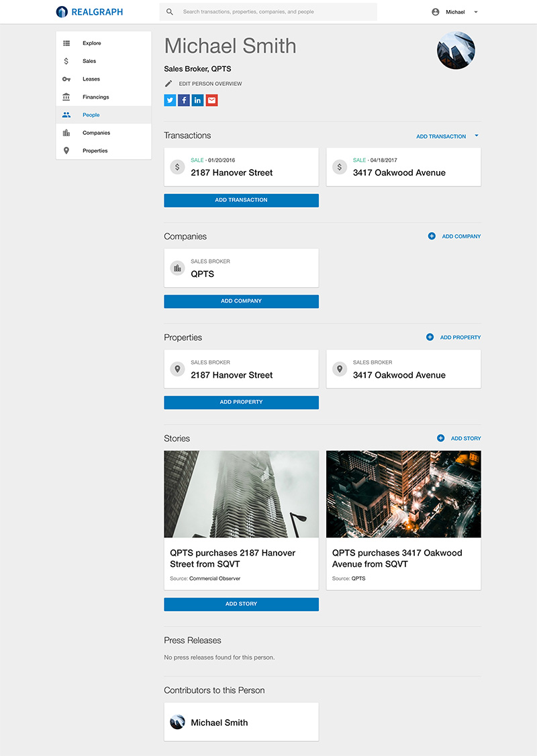The height and width of the screenshot is (756, 537).
Task: Click the plus icon beside Add Story
Action: tap(440, 438)
